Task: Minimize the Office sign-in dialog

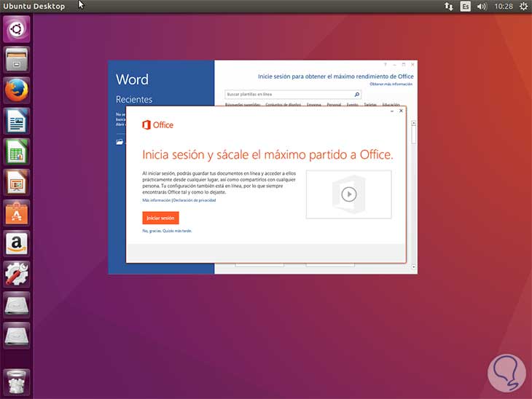Action: click(392, 111)
